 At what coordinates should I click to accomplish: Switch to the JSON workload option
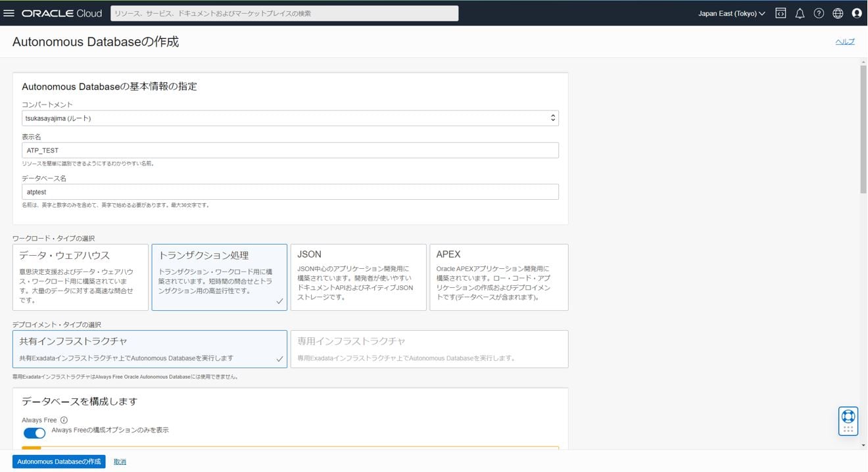[x=358, y=276]
